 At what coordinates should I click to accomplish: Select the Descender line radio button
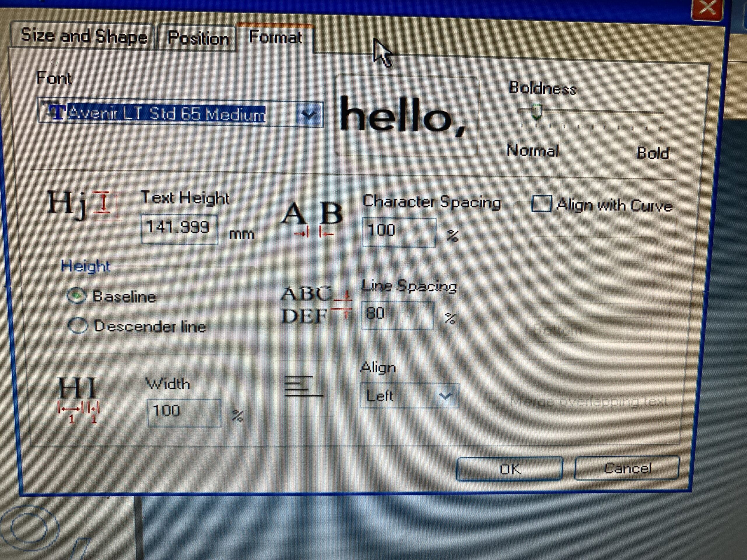tap(78, 326)
